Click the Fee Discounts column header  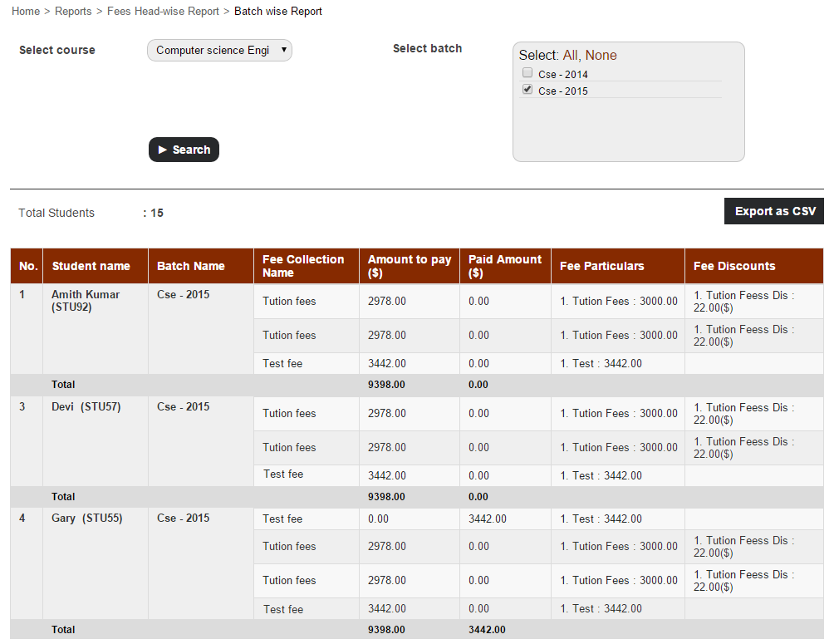coord(734,266)
